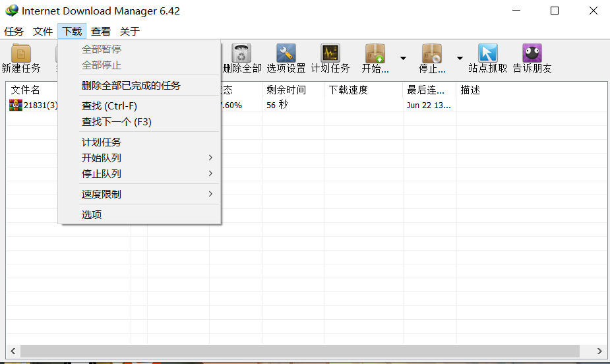
Task: Click the Delete All (删除全部) trash icon
Action: coord(242,58)
